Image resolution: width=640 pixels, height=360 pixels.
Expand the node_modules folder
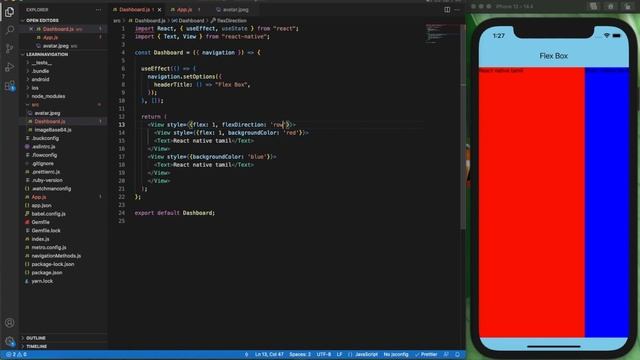pos(48,96)
